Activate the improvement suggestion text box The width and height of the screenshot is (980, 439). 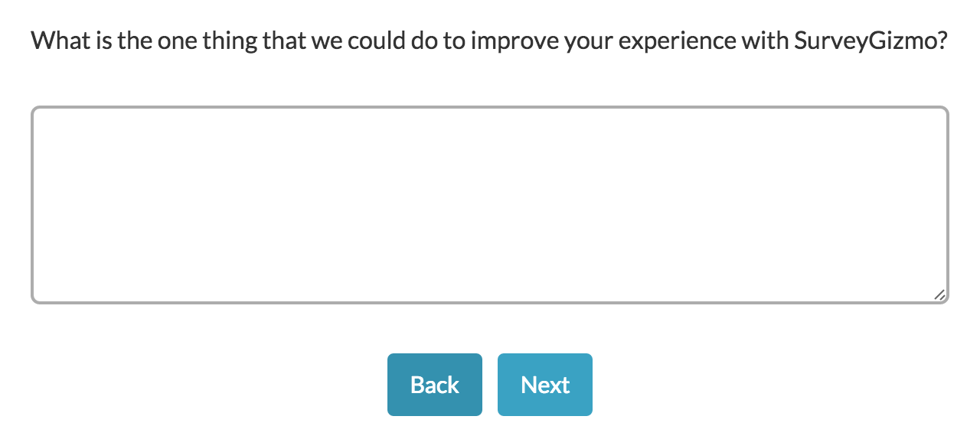[x=490, y=205]
